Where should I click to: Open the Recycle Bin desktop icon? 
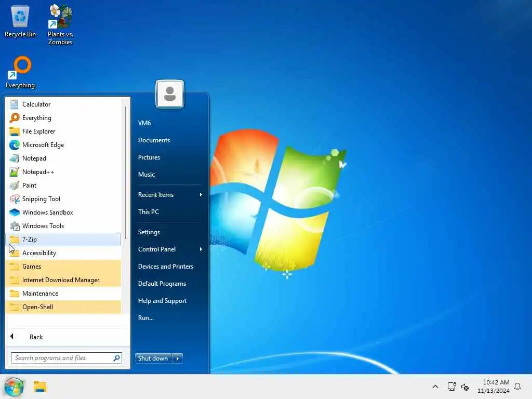tap(20, 21)
